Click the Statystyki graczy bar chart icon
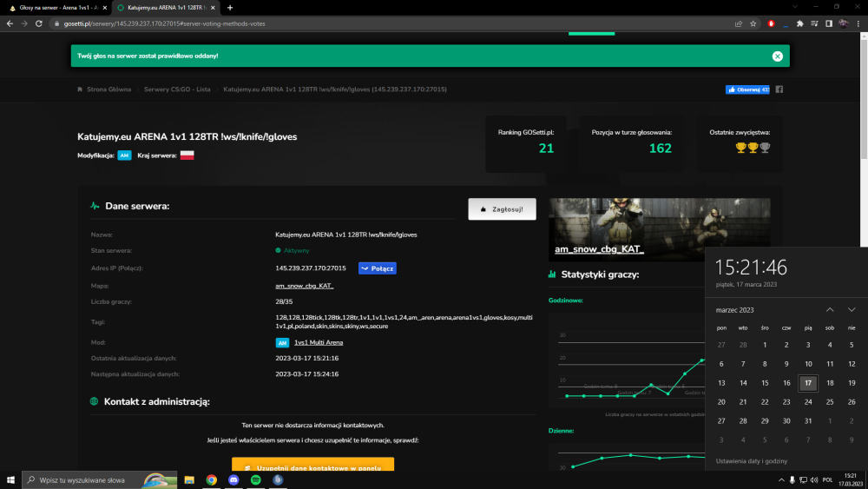This screenshot has width=868, height=489. pyautogui.click(x=552, y=274)
